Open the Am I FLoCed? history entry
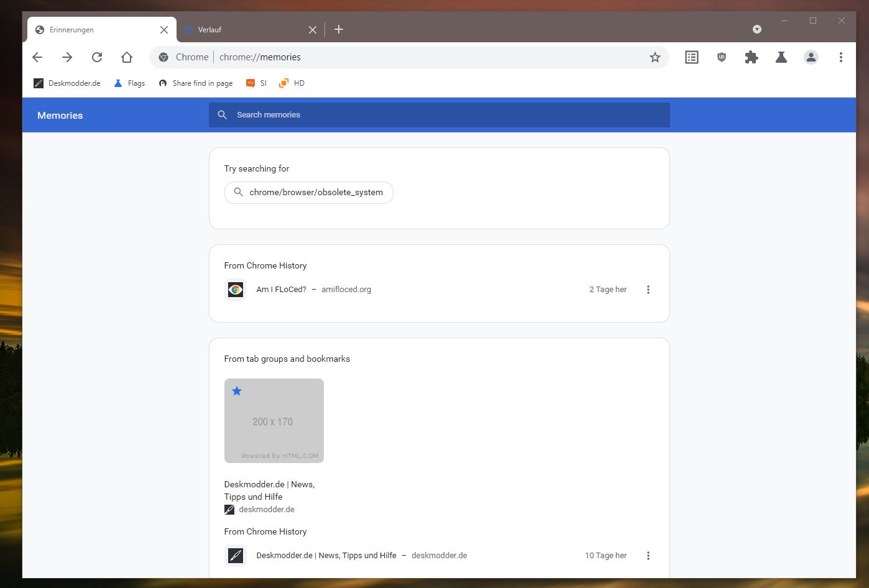Screen dimensions: 869x588 coord(282,290)
